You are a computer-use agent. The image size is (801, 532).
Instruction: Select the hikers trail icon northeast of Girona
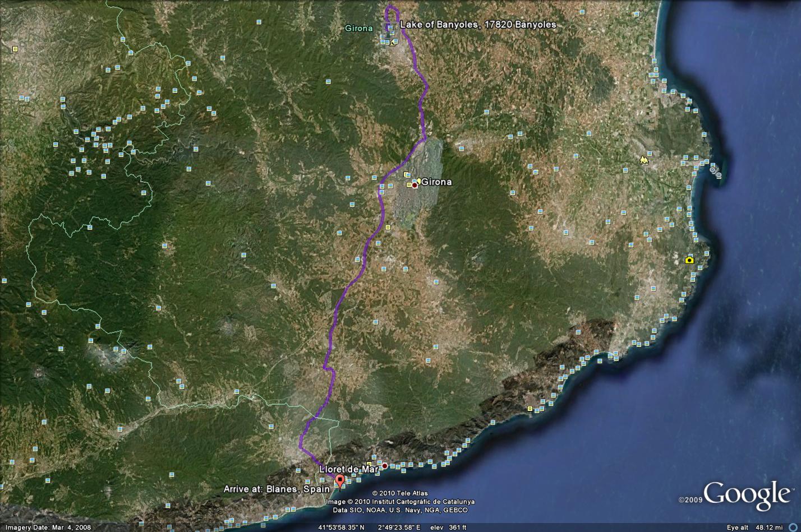tap(643, 161)
